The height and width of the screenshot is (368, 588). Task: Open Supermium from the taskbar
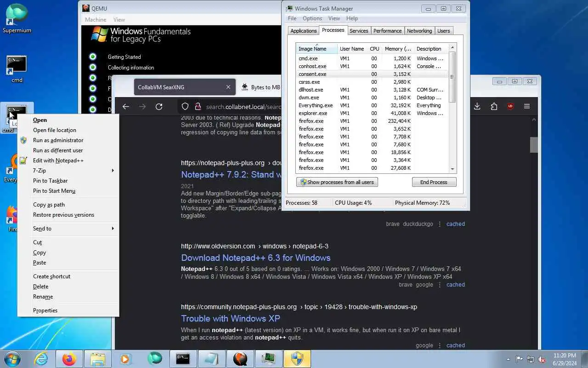point(154,359)
